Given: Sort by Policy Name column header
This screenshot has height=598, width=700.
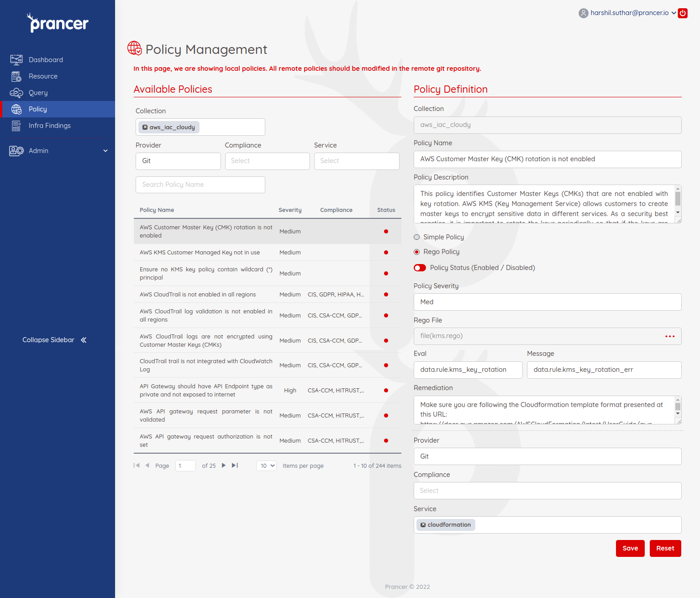Looking at the screenshot, I should point(157,210).
